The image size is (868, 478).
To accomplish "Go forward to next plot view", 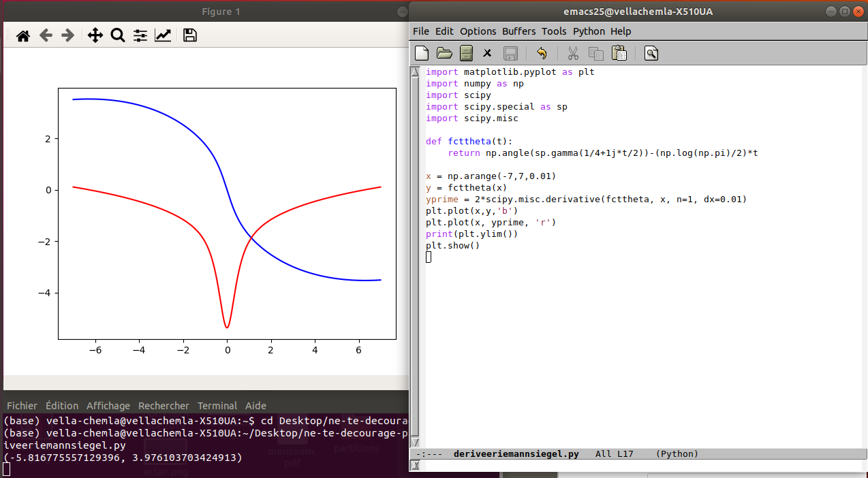I will pyautogui.click(x=67, y=35).
